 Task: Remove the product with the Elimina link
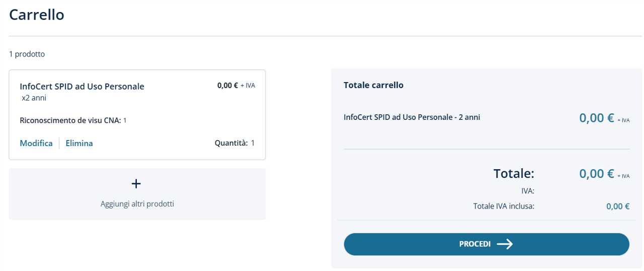[x=79, y=143]
